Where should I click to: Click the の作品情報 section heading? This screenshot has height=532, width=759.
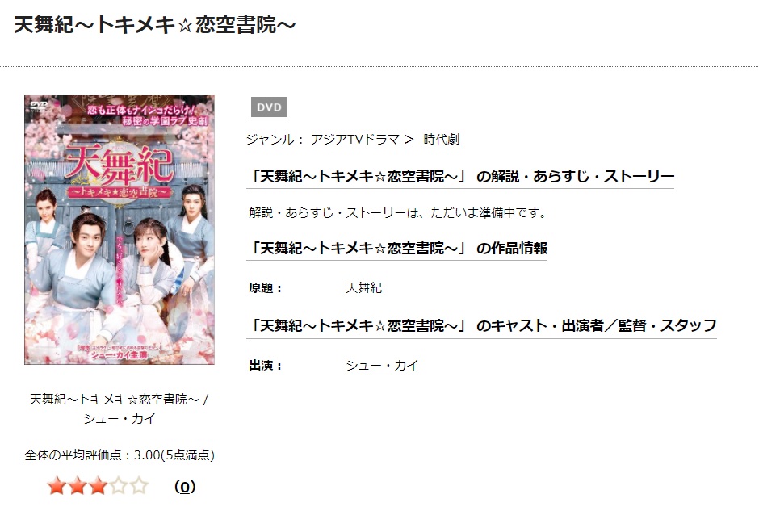pyautogui.click(x=397, y=249)
